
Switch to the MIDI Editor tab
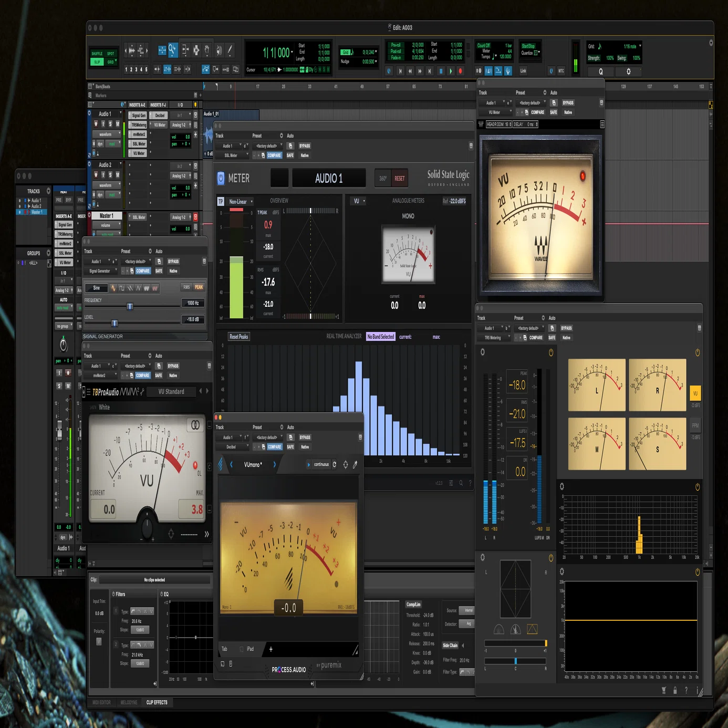pyautogui.click(x=102, y=702)
